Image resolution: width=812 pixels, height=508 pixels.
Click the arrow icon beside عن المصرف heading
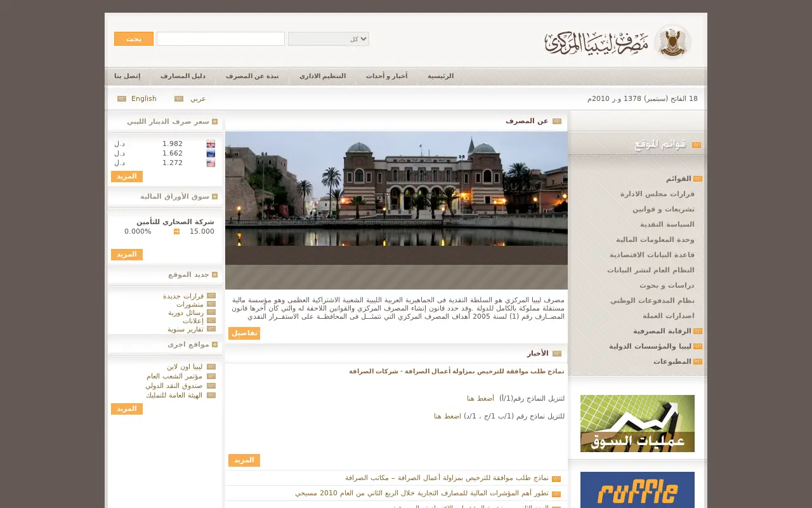(557, 121)
